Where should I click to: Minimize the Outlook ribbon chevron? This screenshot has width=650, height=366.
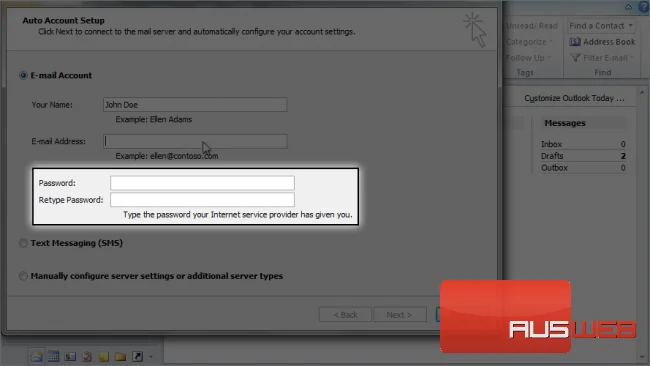click(x=628, y=7)
